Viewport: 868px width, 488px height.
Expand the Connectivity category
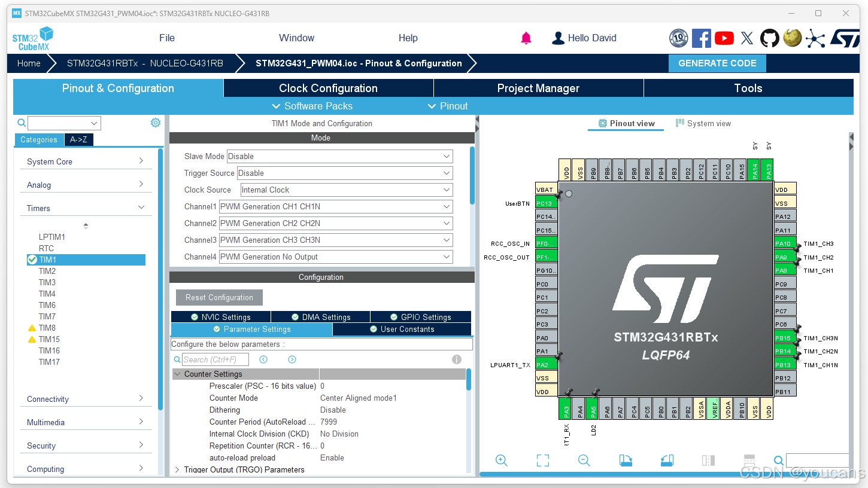click(86, 399)
